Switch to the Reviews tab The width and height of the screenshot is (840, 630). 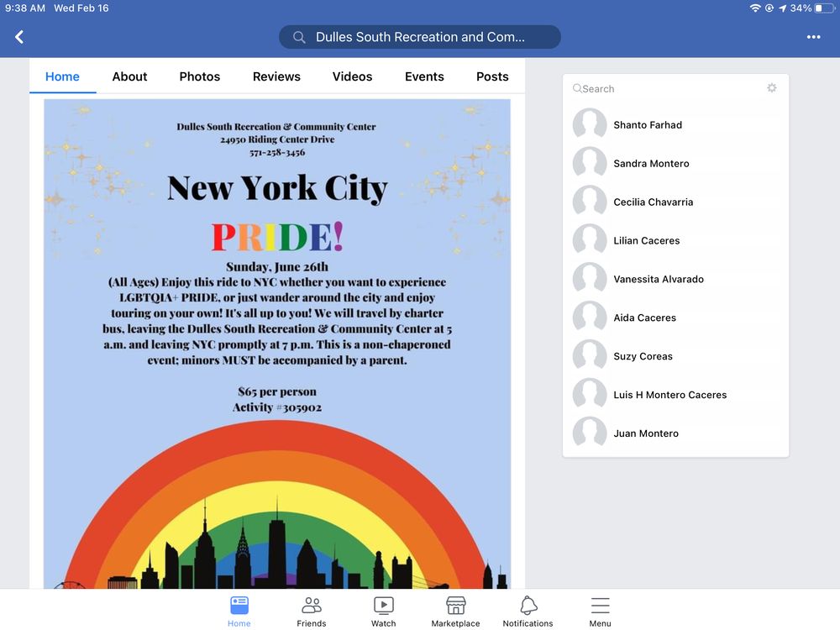(x=276, y=76)
